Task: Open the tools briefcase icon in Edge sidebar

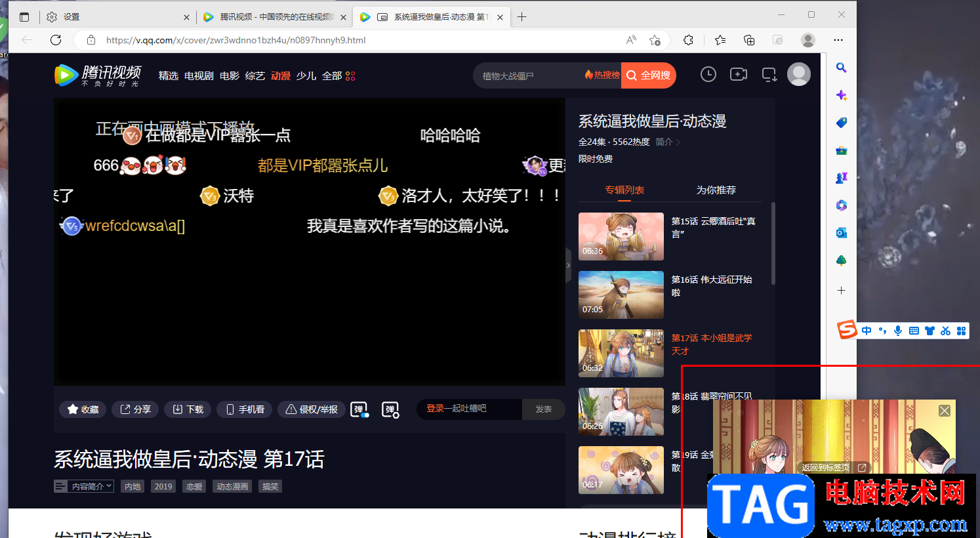Action: 841,150
